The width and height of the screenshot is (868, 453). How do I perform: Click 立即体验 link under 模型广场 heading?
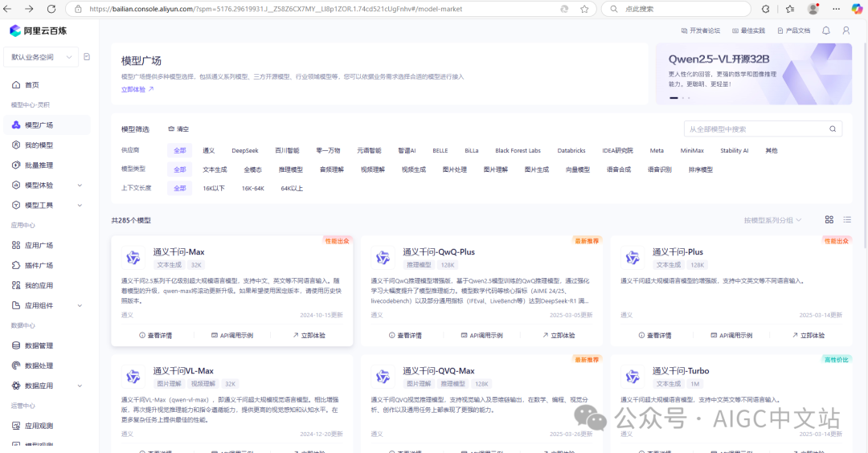point(137,89)
